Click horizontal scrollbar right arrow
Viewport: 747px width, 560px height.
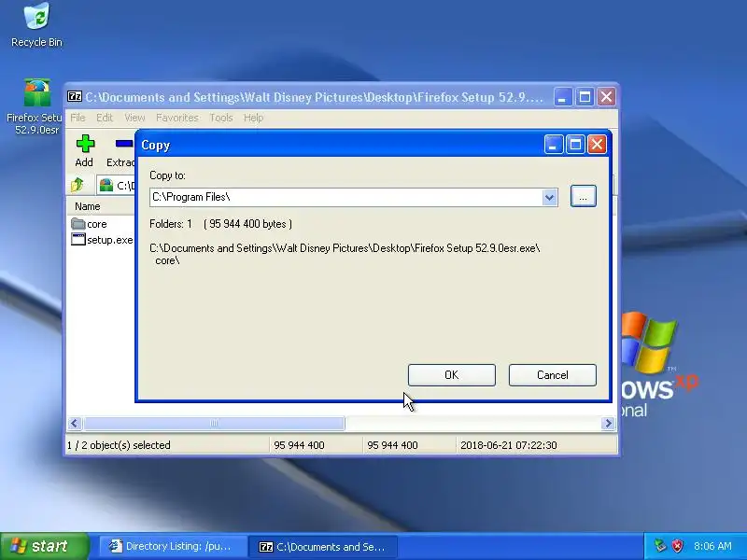pos(608,423)
